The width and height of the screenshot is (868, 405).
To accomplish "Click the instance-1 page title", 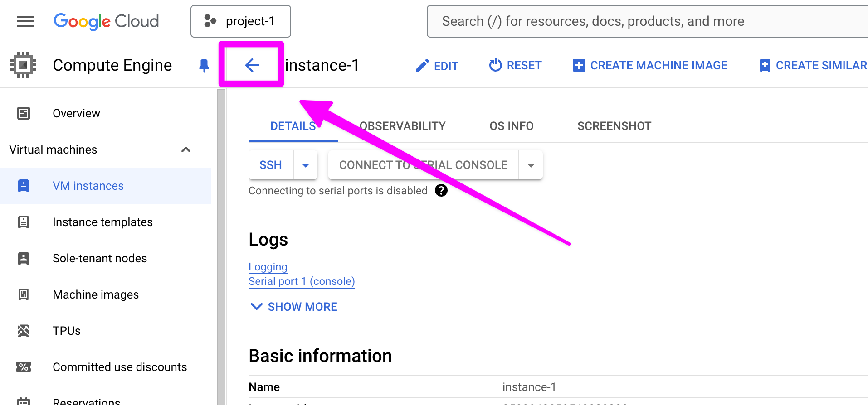I will tap(322, 65).
